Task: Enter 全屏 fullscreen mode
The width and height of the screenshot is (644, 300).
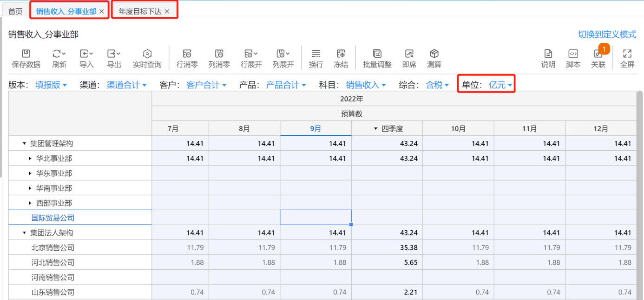Action: [x=627, y=54]
